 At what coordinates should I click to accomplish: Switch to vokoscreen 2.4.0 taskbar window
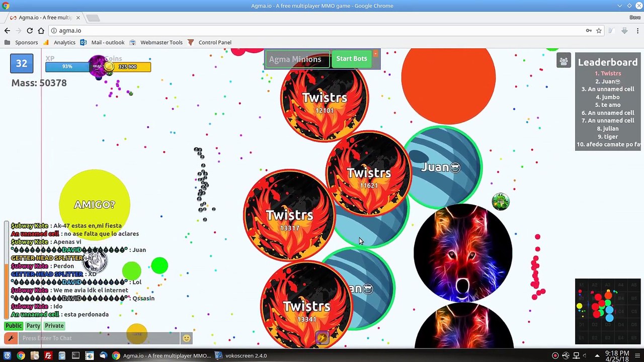click(x=242, y=355)
